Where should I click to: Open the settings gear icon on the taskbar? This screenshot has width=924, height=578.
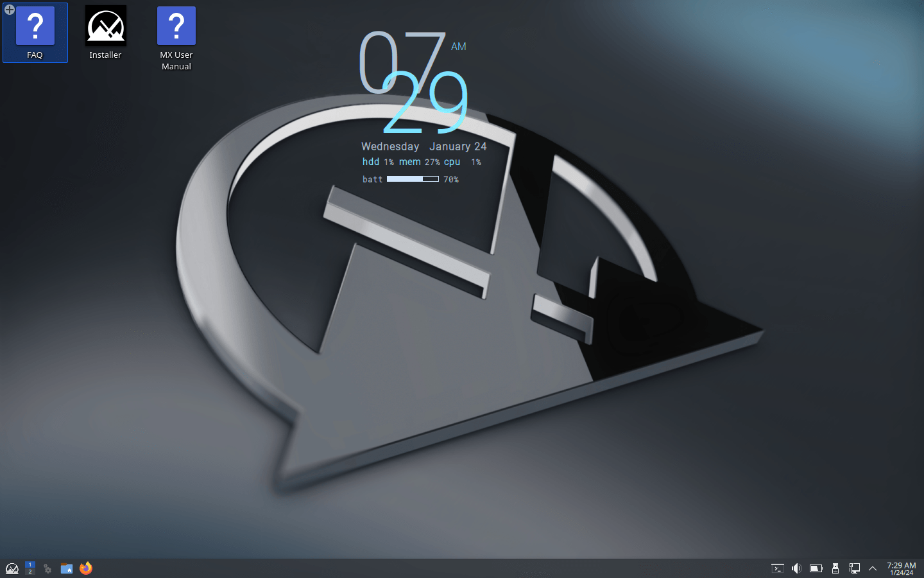point(47,568)
